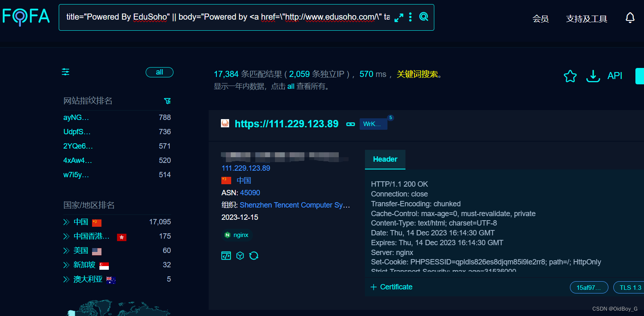This screenshot has height=316, width=644.
Task: Run the search with the magnifier icon
Action: coord(424,17)
